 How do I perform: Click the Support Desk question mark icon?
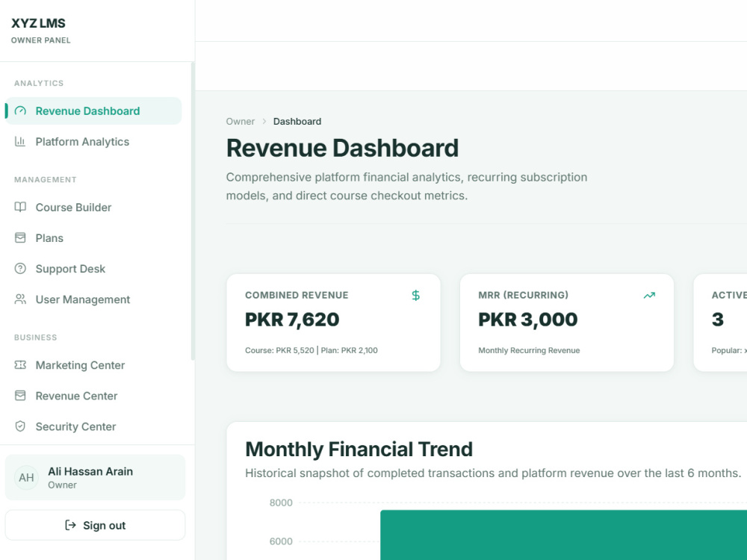tap(20, 269)
